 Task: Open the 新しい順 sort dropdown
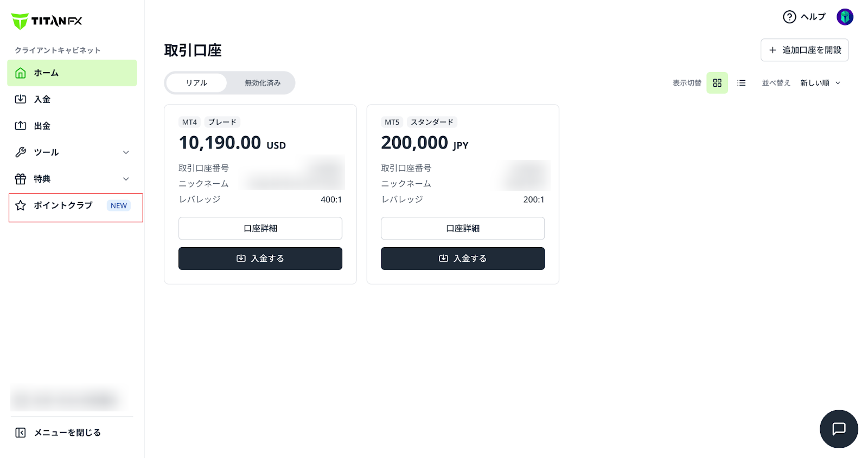click(x=820, y=83)
